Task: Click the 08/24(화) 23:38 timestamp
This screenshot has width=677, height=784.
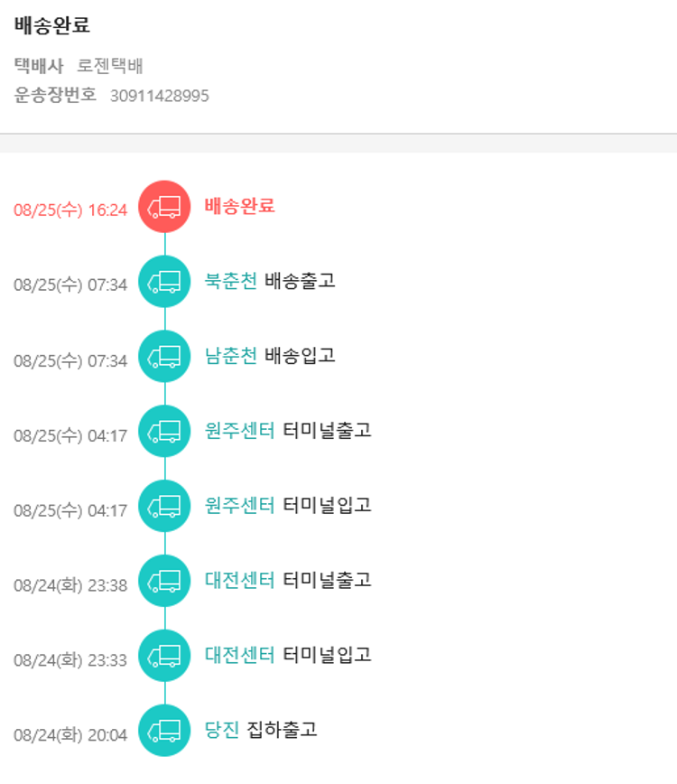Action: click(70, 585)
